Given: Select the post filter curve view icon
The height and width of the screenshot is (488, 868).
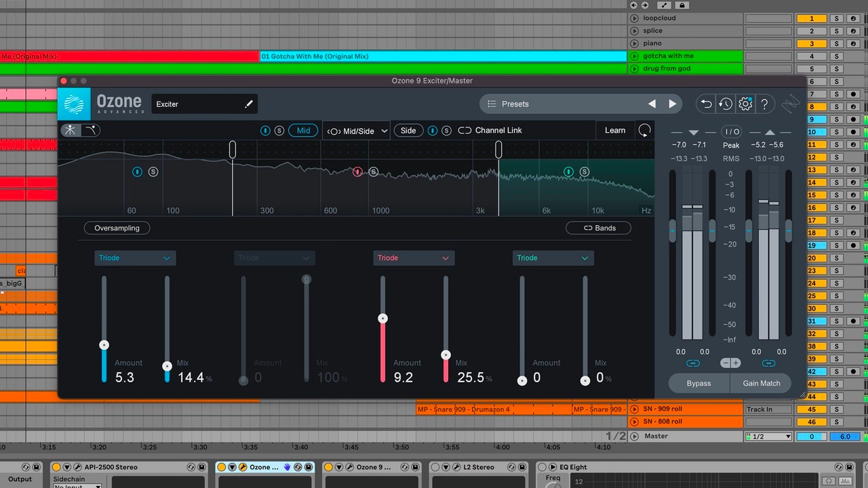Looking at the screenshot, I should (90, 130).
